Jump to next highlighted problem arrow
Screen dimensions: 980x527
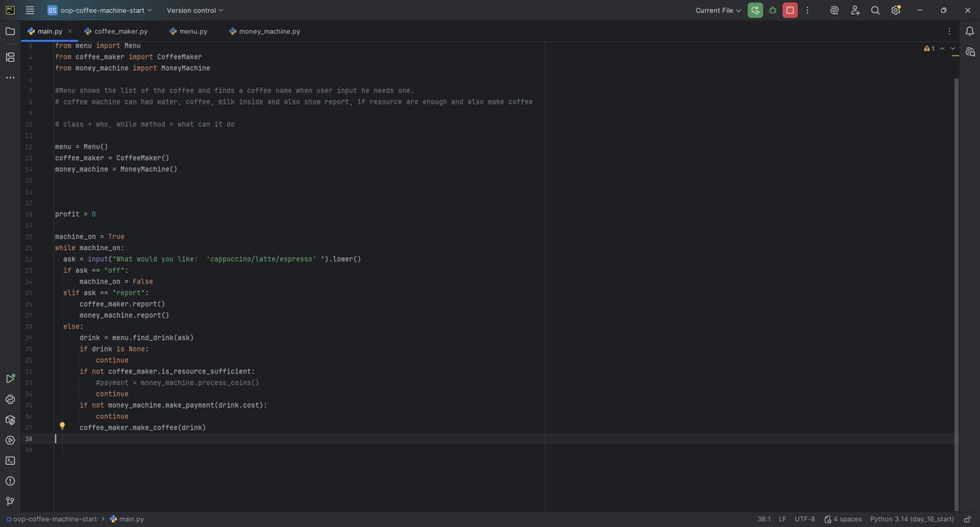coord(952,49)
